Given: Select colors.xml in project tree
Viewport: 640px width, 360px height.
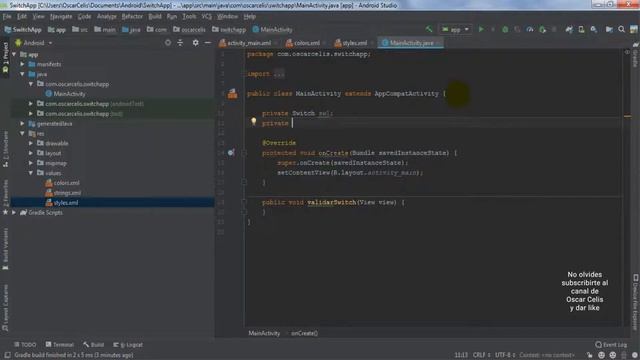Looking at the screenshot, I should coord(62,183).
